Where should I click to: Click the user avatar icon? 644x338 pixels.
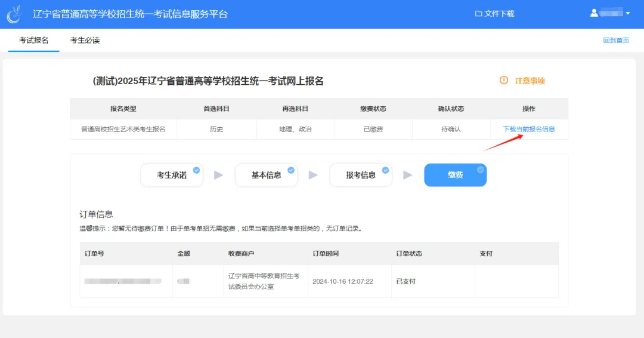(594, 13)
